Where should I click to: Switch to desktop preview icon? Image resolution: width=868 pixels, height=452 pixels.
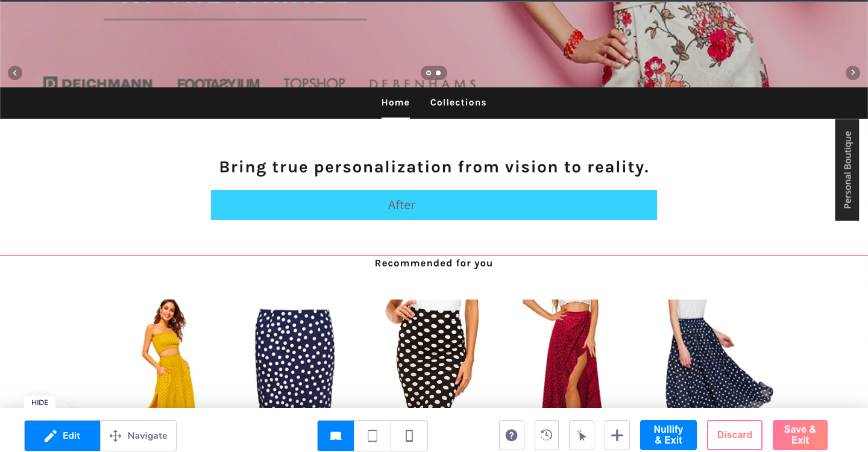pyautogui.click(x=336, y=436)
